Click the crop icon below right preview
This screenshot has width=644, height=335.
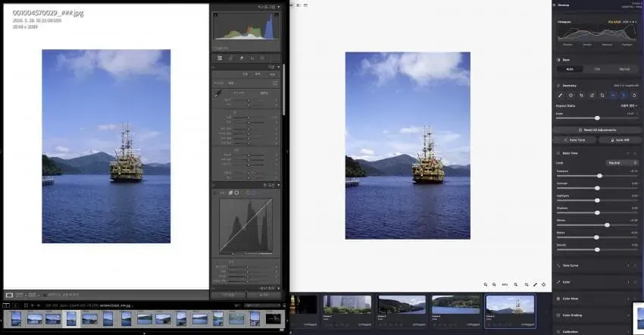527,284
